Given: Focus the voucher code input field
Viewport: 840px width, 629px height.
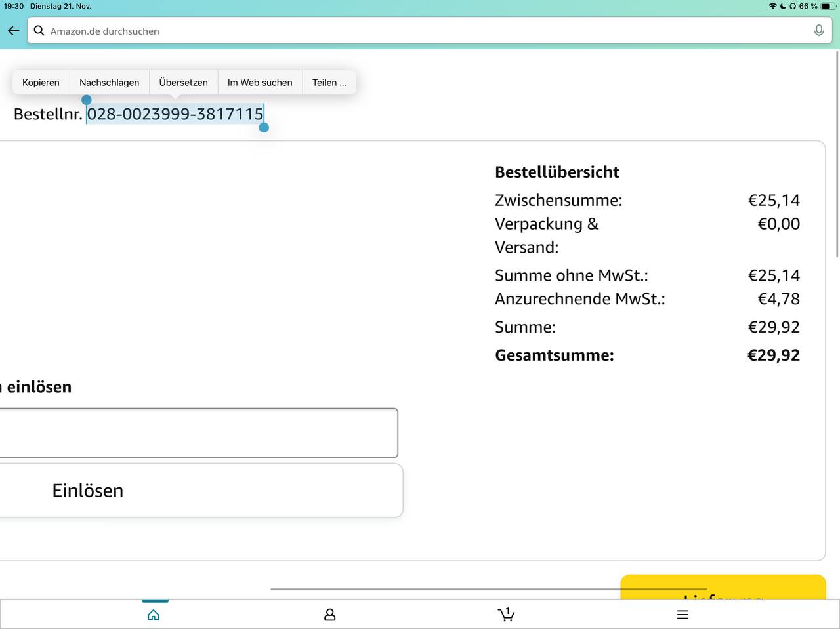Looking at the screenshot, I should [197, 433].
